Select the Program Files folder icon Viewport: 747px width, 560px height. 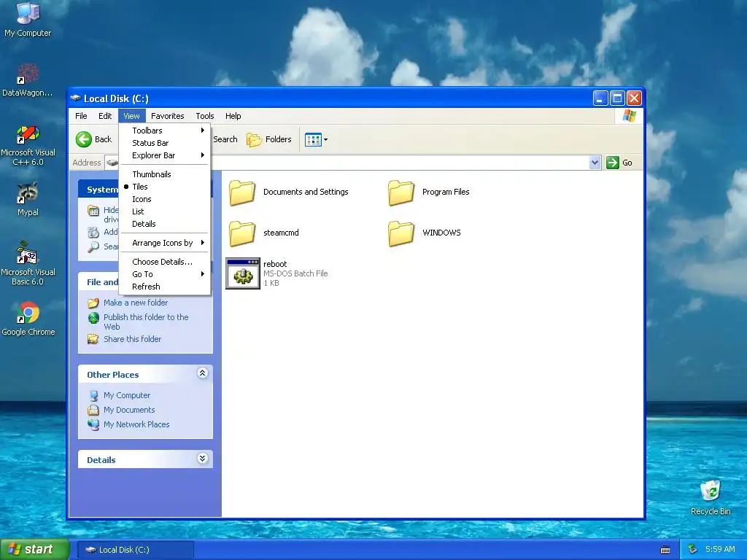[401, 192]
